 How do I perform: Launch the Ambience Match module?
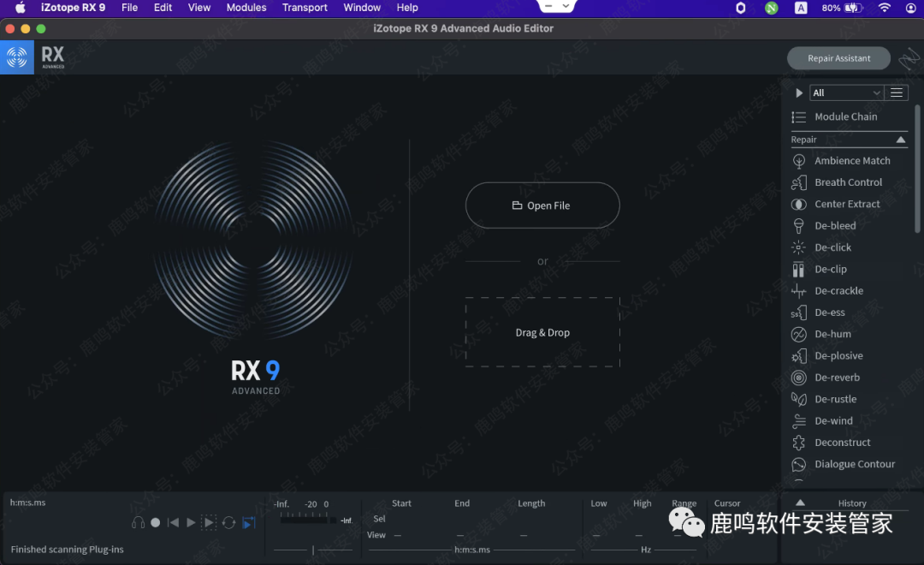(x=851, y=161)
